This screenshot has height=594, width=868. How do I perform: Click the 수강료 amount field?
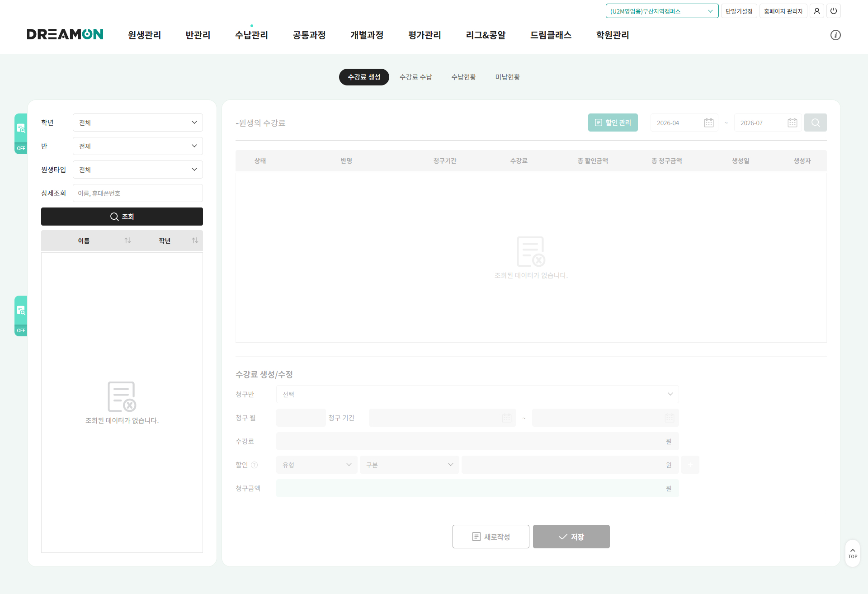(477, 441)
